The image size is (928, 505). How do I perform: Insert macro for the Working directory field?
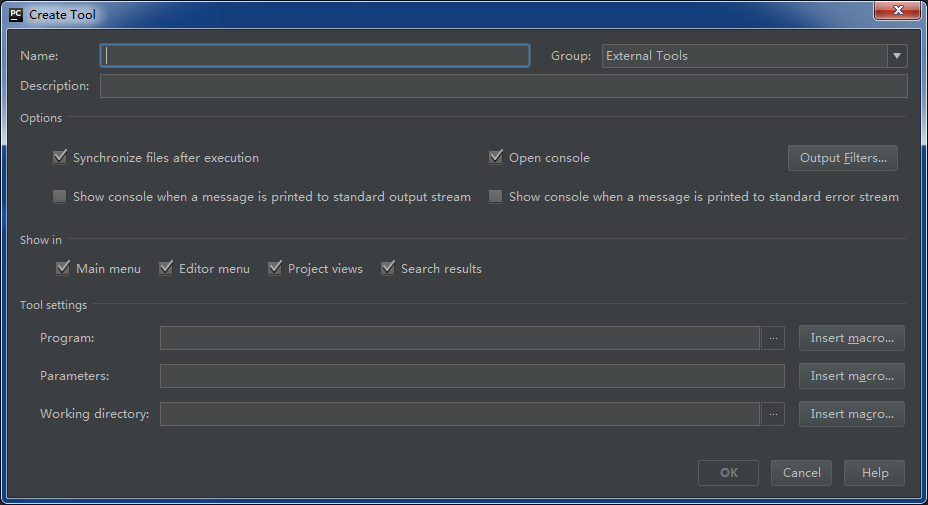tap(852, 414)
